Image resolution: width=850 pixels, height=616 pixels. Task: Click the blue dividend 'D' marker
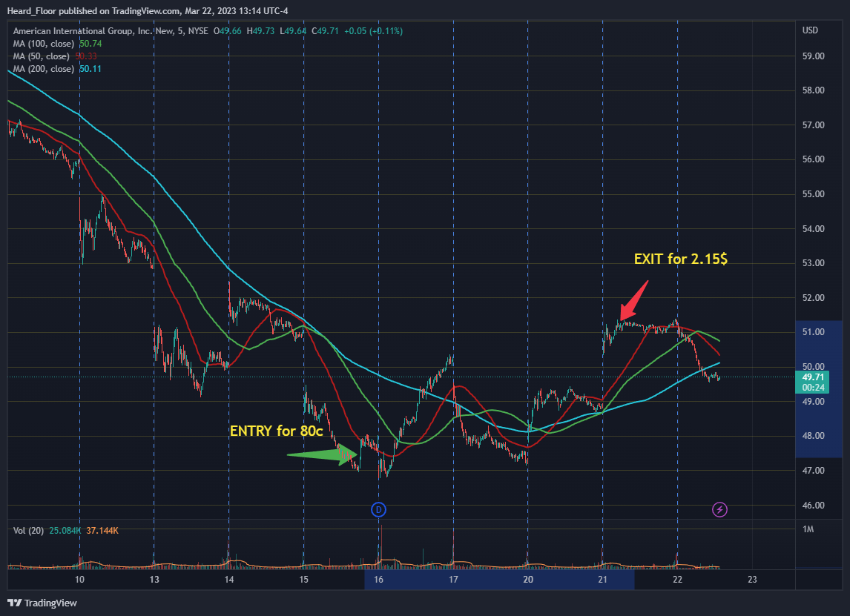[378, 509]
